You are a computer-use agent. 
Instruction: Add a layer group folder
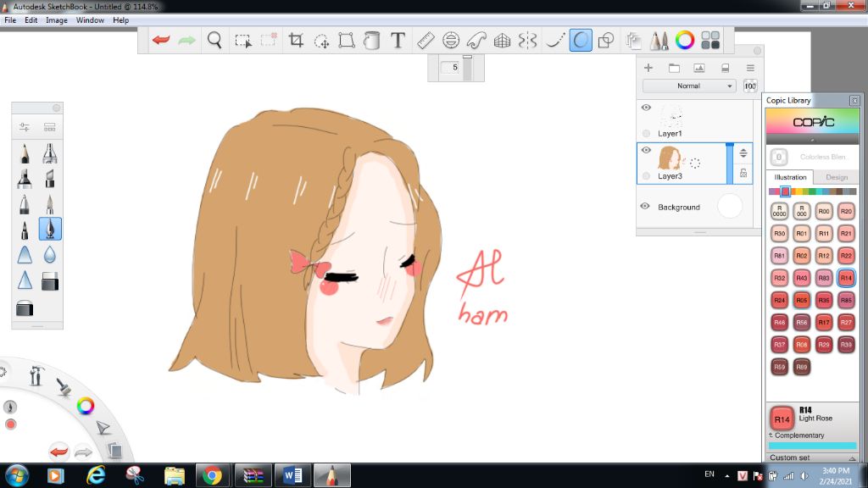pyautogui.click(x=674, y=68)
